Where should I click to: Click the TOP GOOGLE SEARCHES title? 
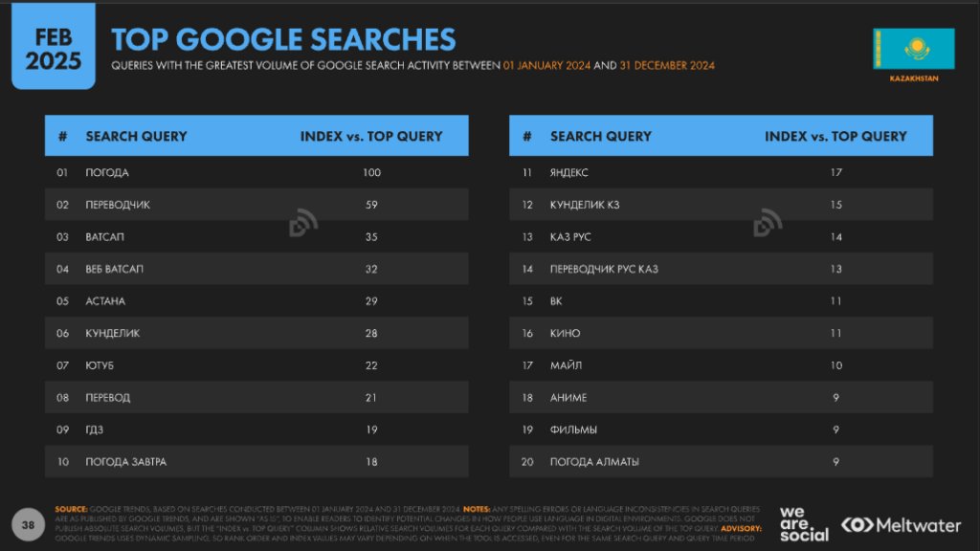(x=283, y=39)
